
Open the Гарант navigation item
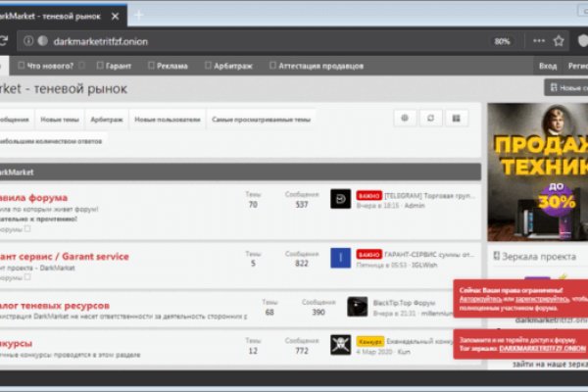click(x=117, y=66)
